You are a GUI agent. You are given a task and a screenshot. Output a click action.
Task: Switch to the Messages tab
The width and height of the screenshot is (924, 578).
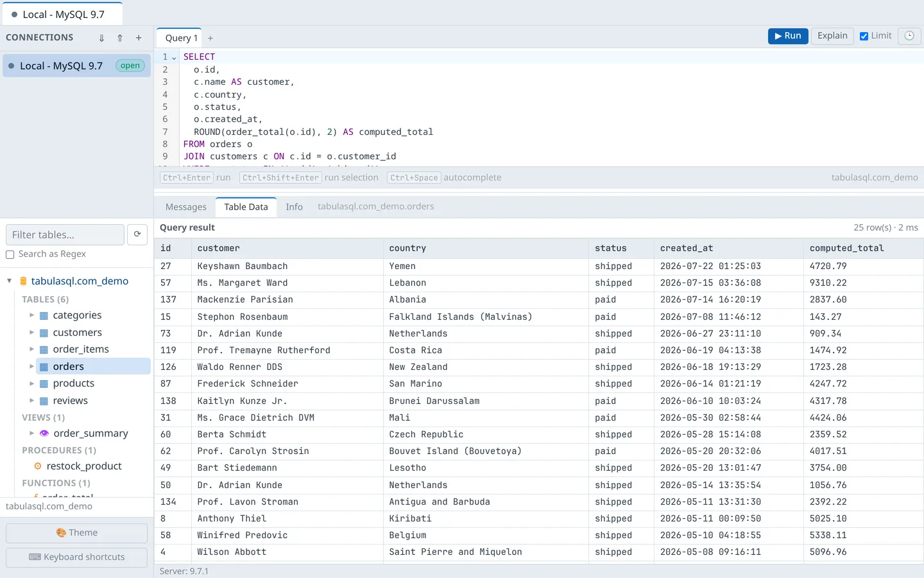[186, 207]
